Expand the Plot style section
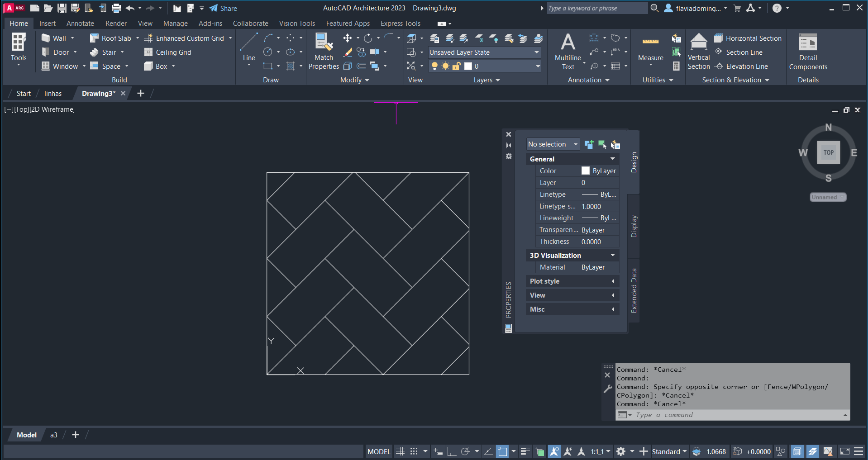Viewport: 868px width, 460px height. 572,281
